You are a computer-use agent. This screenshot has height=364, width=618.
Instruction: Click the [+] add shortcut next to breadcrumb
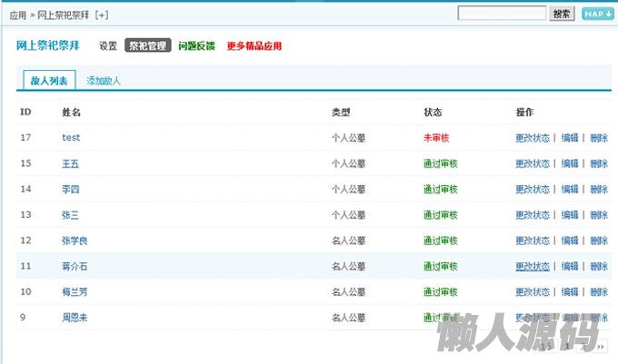click(102, 15)
